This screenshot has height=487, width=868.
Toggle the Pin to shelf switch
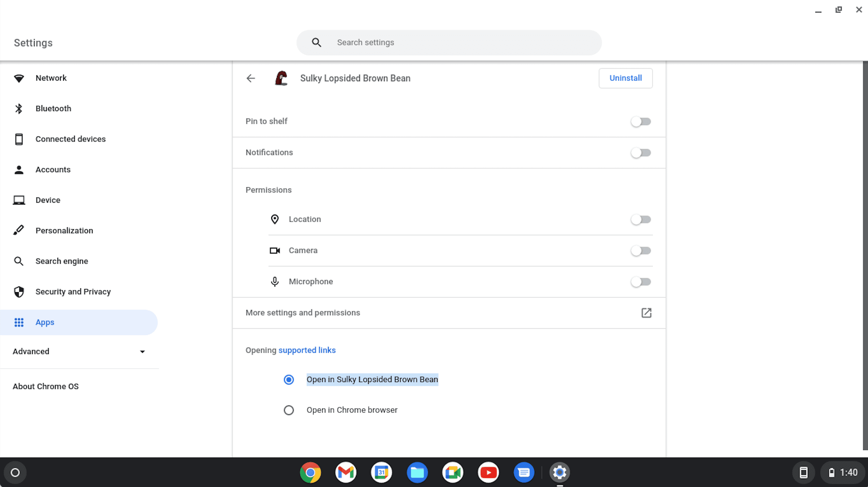[641, 121]
